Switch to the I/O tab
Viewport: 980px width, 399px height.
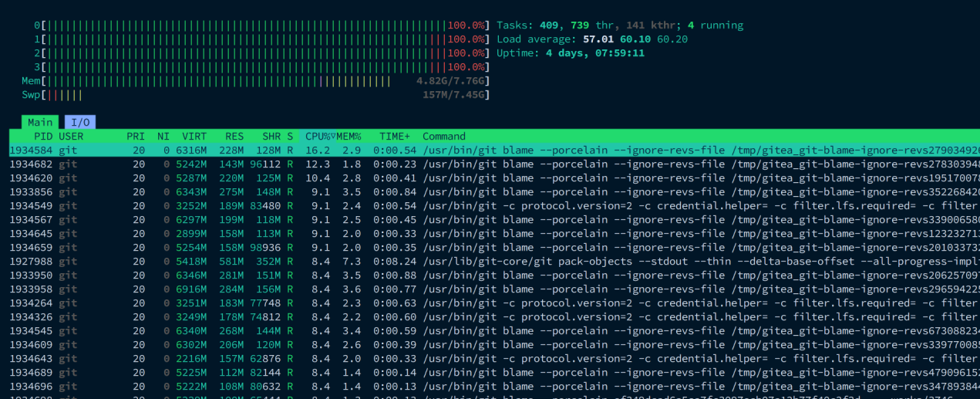click(80, 122)
